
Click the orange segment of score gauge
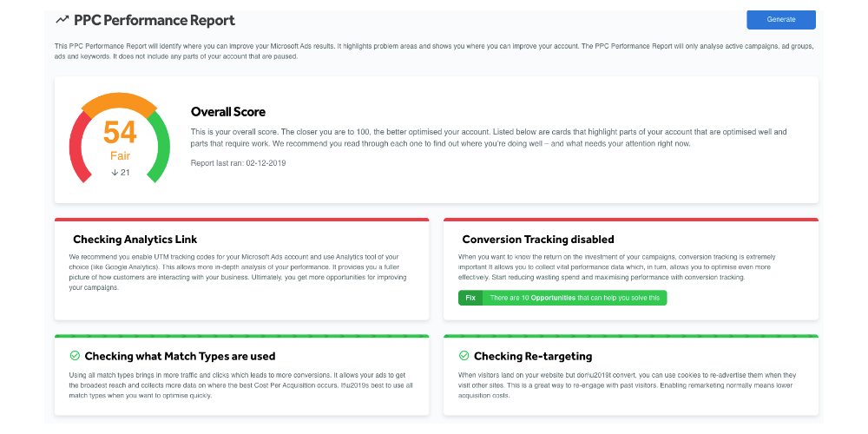click(x=120, y=103)
